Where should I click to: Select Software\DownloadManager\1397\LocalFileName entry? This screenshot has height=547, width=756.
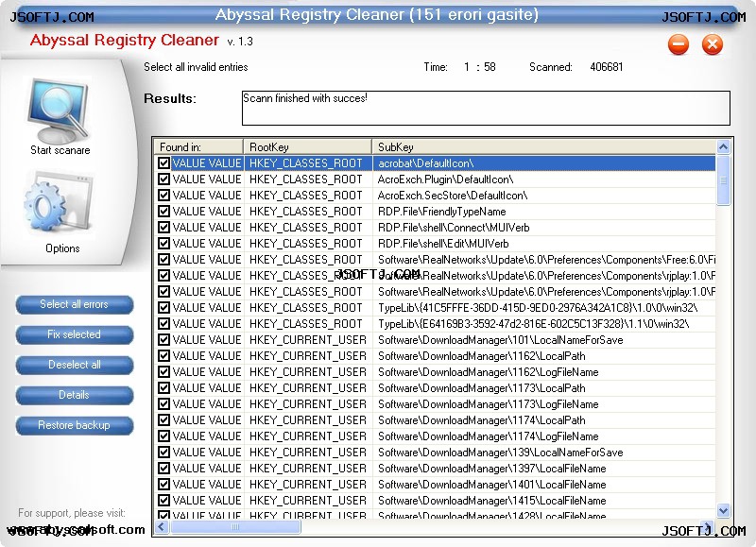tap(435, 469)
